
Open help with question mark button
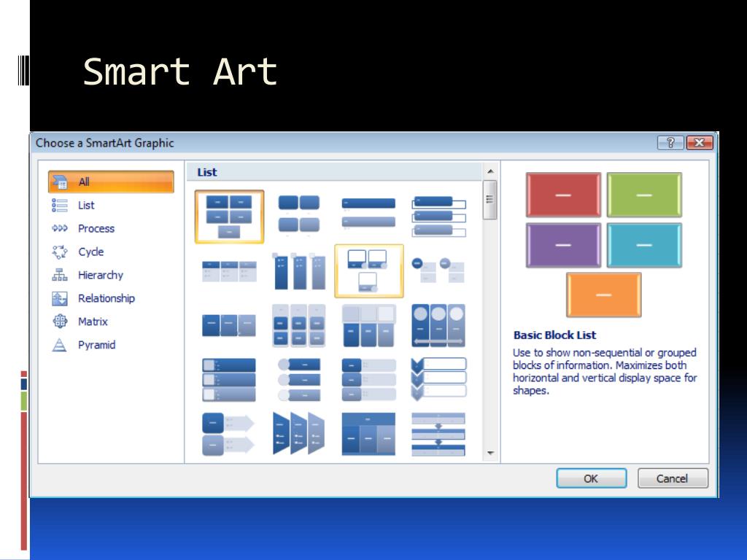tap(670, 142)
